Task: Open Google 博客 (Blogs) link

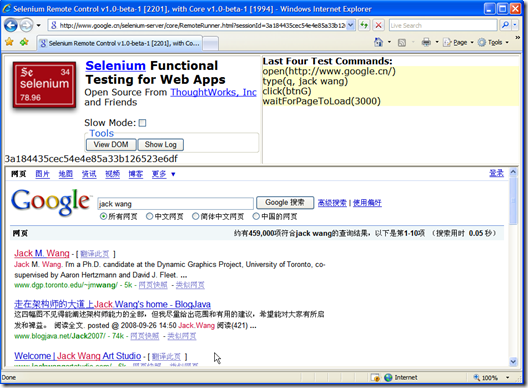Action: [x=136, y=174]
